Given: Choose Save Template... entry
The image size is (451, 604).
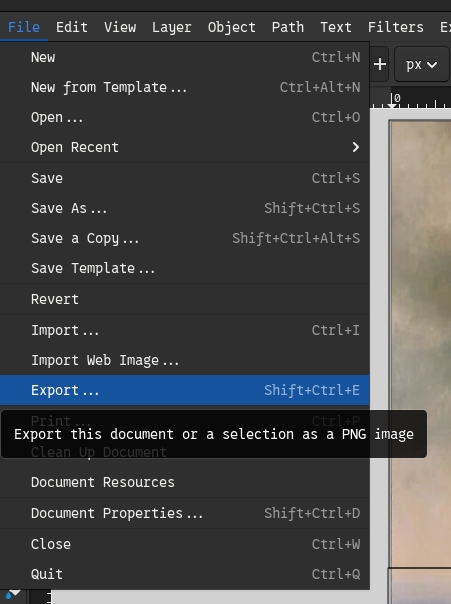Looking at the screenshot, I should pyautogui.click(x=184, y=268).
